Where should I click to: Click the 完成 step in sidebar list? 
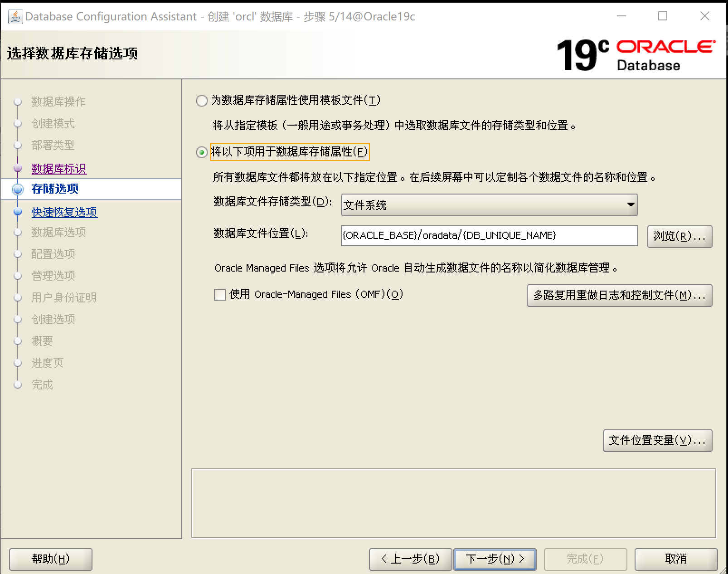tap(42, 384)
